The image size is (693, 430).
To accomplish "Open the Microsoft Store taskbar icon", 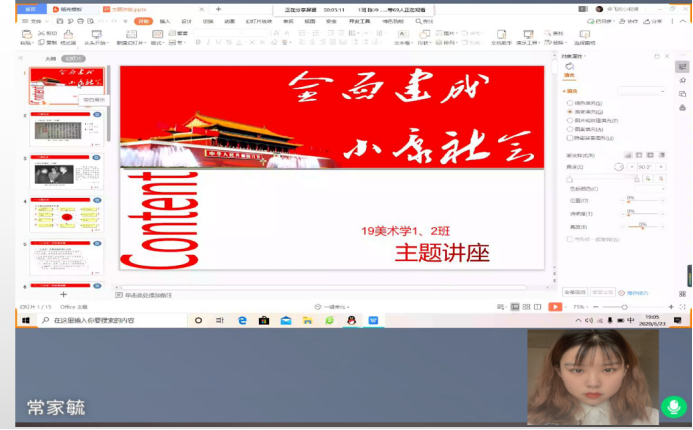I will pyautogui.click(x=264, y=320).
